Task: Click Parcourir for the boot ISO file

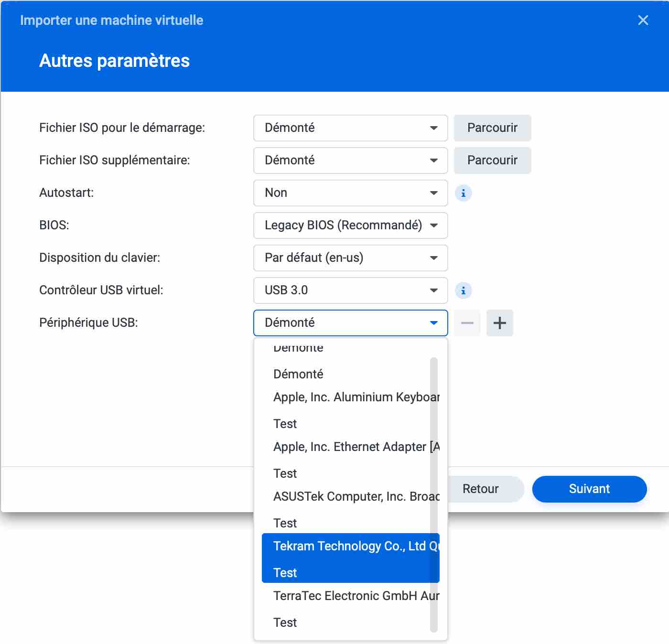Action: pos(492,128)
